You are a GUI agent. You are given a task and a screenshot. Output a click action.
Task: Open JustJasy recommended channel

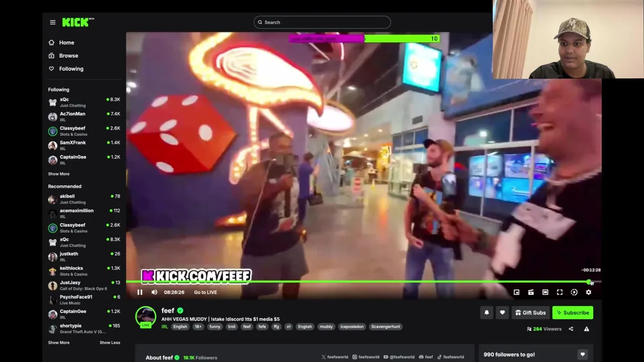click(84, 286)
